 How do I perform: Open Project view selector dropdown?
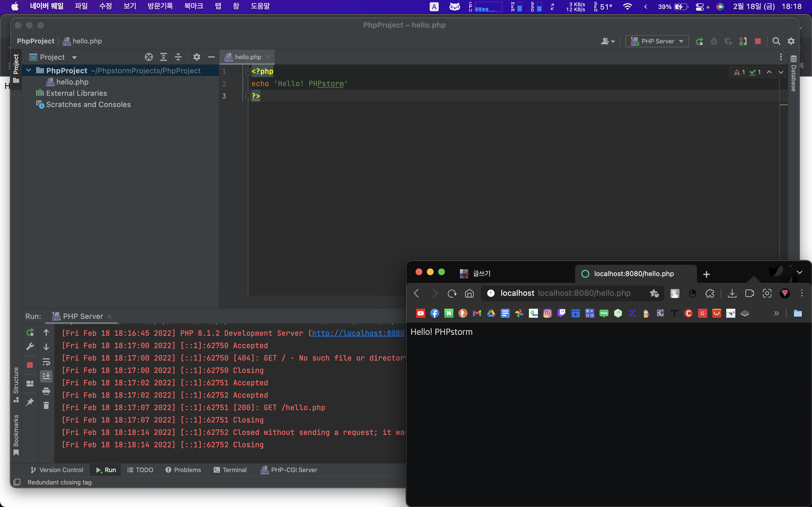point(74,57)
